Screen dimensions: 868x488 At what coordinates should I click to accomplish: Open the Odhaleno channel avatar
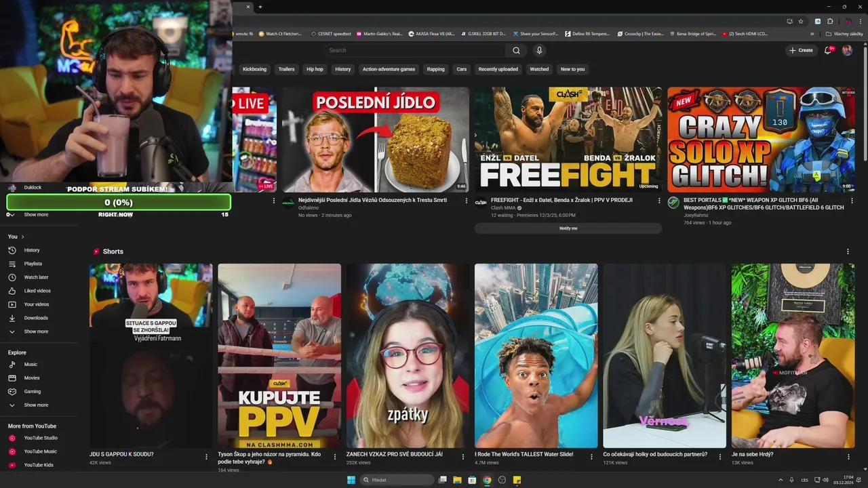pyautogui.click(x=288, y=203)
